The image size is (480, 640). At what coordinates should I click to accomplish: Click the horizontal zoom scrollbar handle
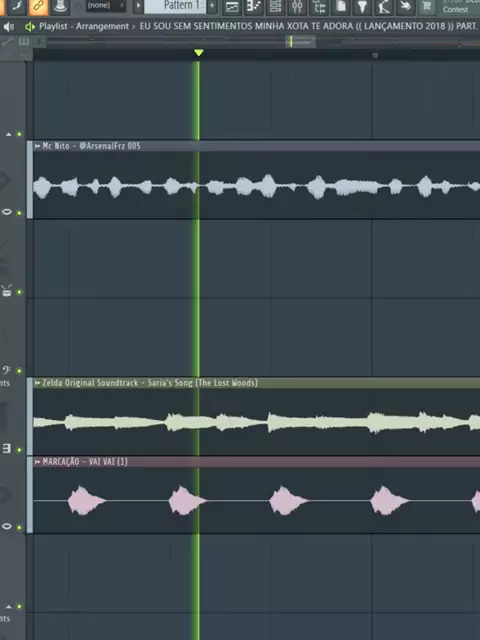[300, 41]
